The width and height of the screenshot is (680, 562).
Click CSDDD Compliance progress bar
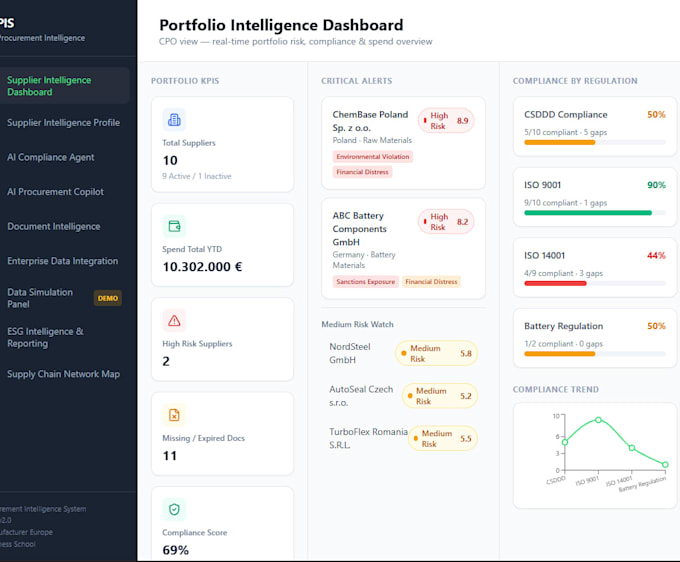[595, 142]
